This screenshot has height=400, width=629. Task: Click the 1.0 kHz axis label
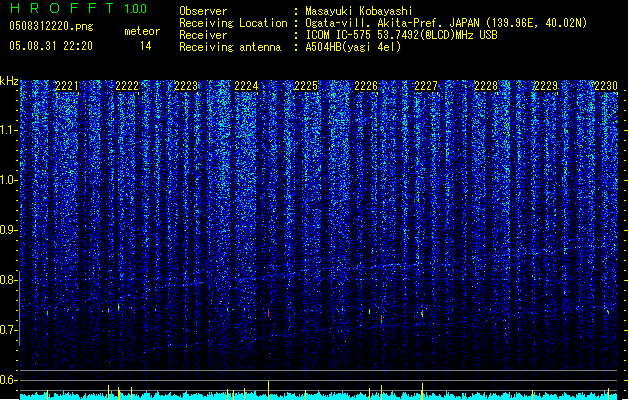point(9,180)
